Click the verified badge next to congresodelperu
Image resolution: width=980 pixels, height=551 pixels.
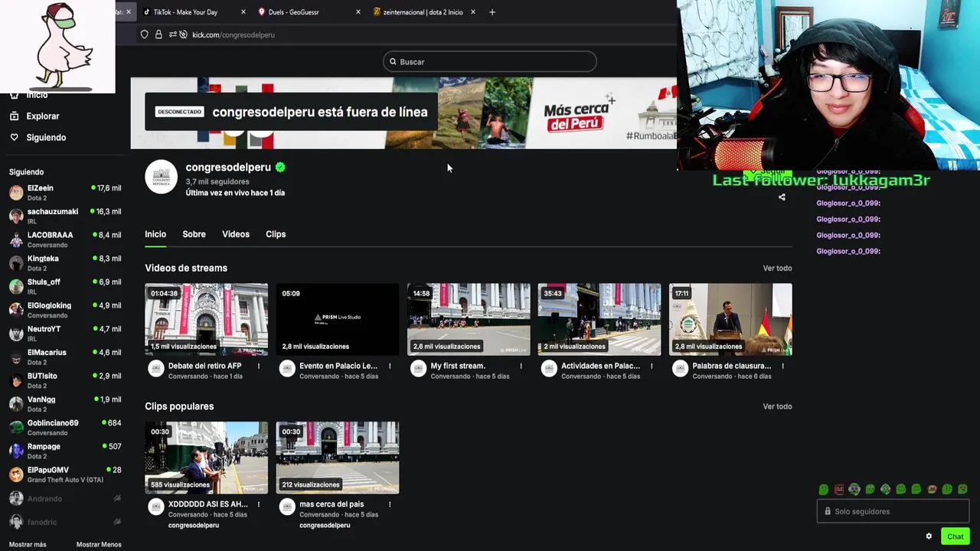pos(280,167)
